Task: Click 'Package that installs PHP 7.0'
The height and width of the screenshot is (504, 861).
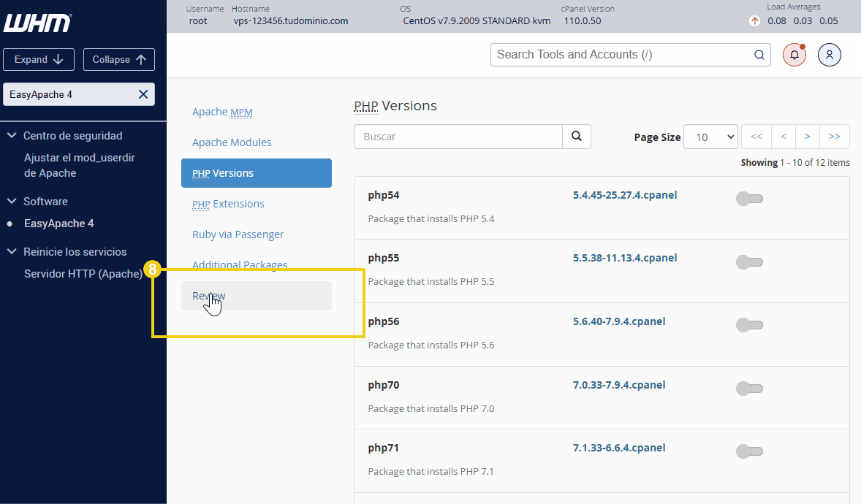Action: click(431, 408)
